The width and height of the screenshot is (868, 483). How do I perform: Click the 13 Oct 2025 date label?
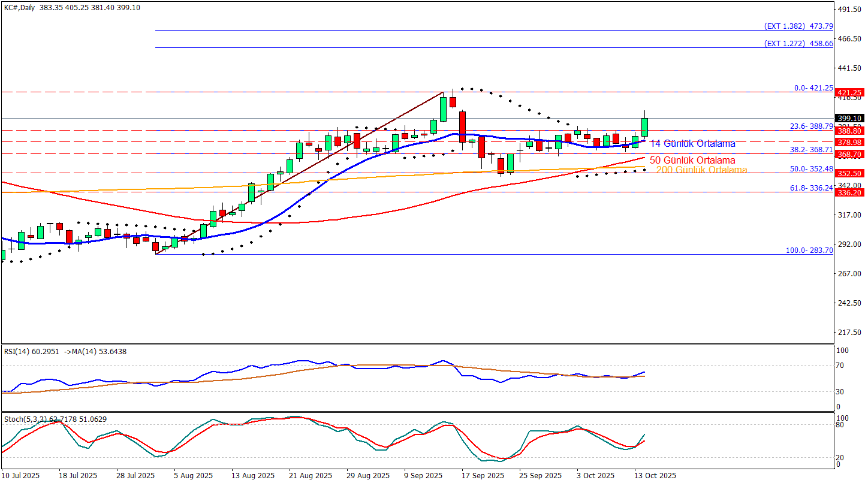pos(655,475)
